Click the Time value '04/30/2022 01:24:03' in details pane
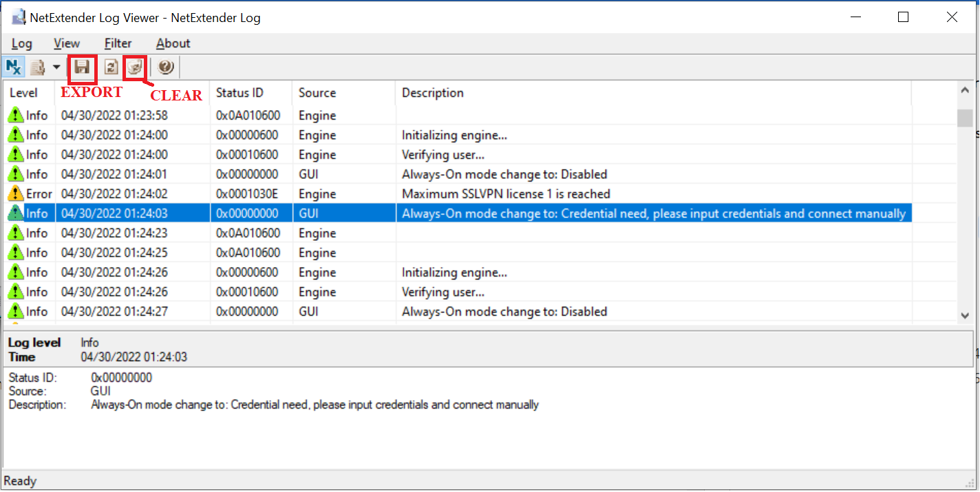The height and width of the screenshot is (492, 980). (x=134, y=357)
